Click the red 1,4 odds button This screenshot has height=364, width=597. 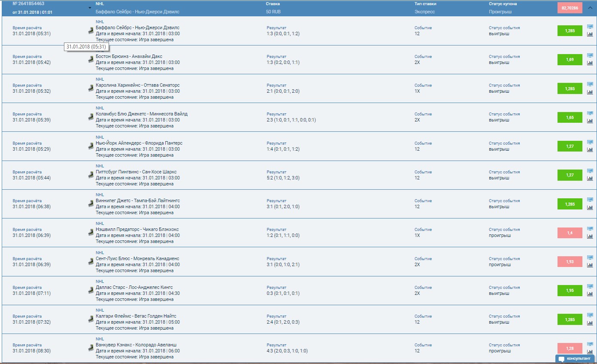tap(570, 233)
